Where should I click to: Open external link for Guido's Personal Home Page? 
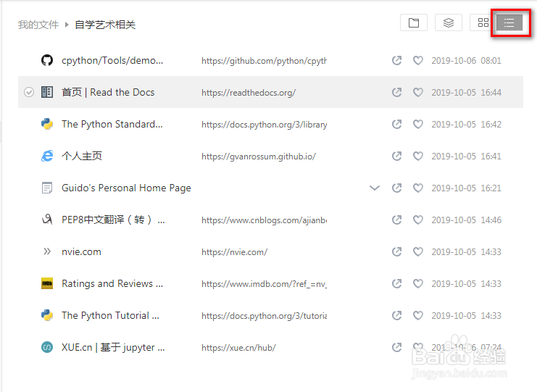[x=396, y=188]
